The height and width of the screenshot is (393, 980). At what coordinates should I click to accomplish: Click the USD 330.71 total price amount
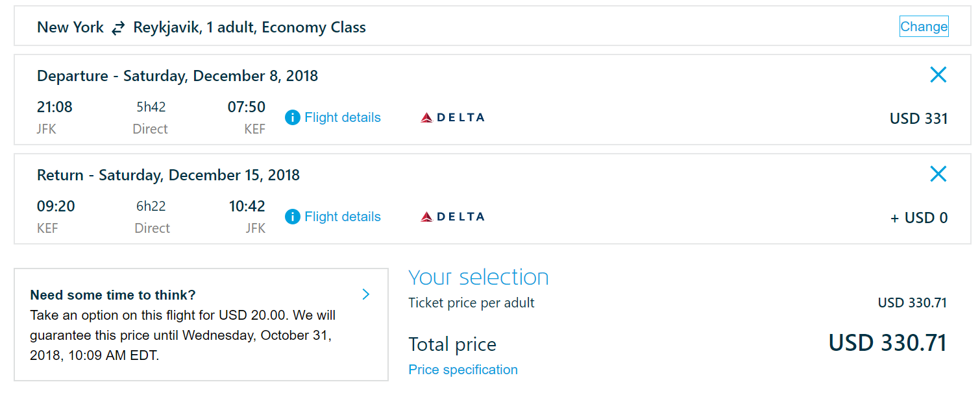(x=887, y=343)
